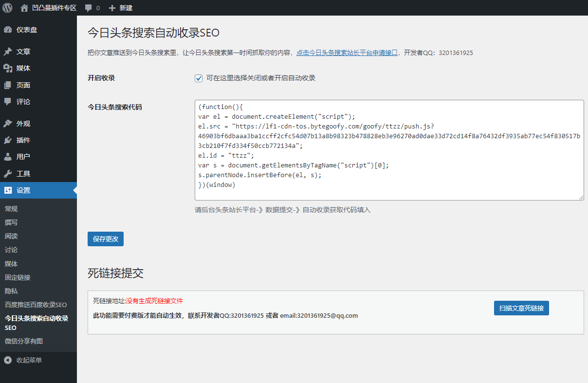
Task: Click inside the 今日头条搜索代码 textarea
Action: click(x=389, y=150)
